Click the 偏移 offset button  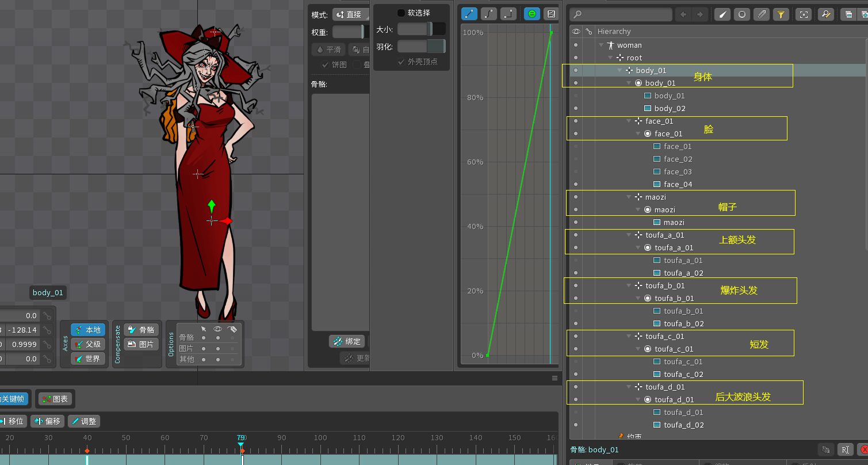point(47,421)
